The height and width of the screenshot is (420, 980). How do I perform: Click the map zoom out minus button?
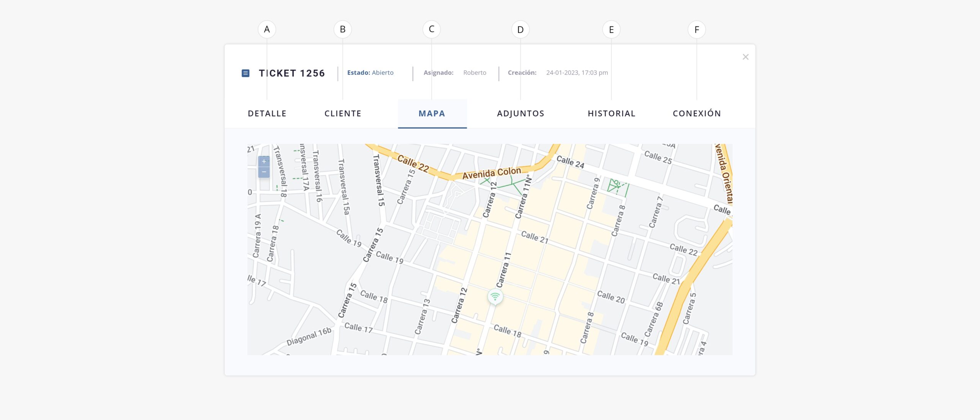click(x=264, y=172)
